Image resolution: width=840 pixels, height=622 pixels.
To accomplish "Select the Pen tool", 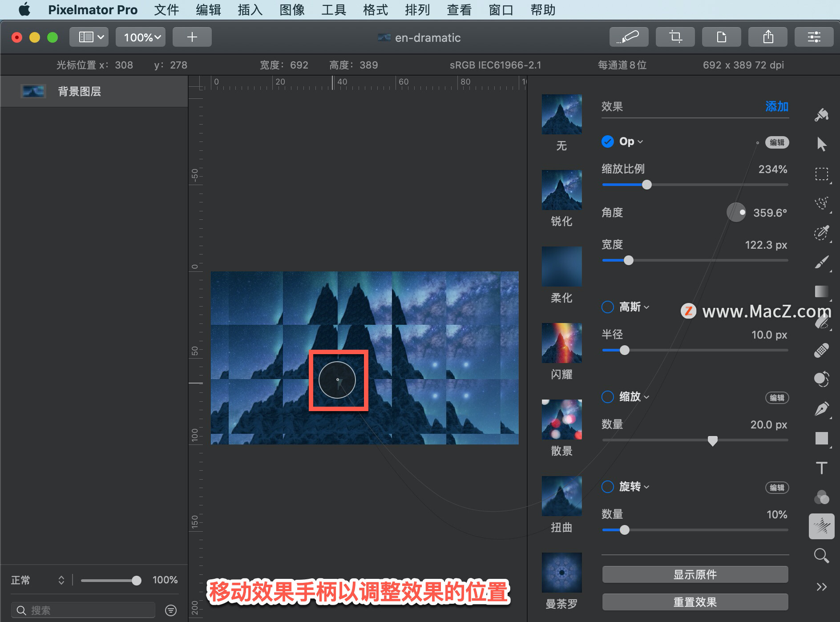I will [x=821, y=409].
